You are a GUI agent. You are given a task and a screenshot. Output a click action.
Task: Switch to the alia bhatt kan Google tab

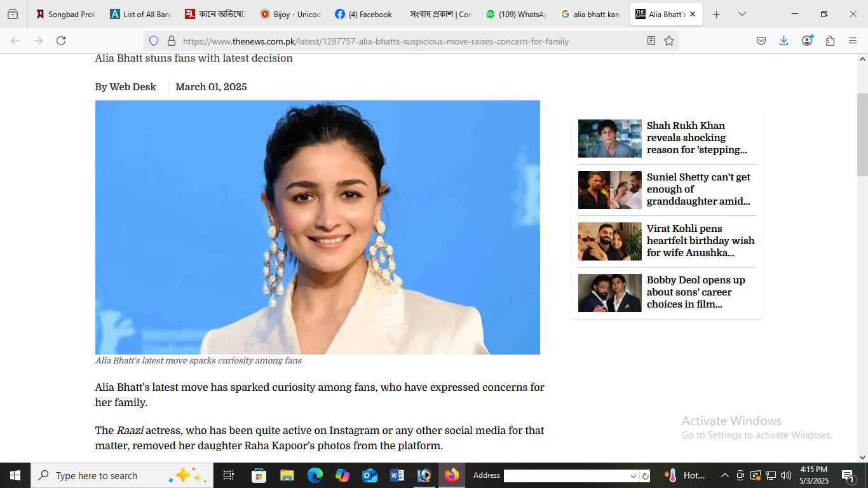[590, 14]
